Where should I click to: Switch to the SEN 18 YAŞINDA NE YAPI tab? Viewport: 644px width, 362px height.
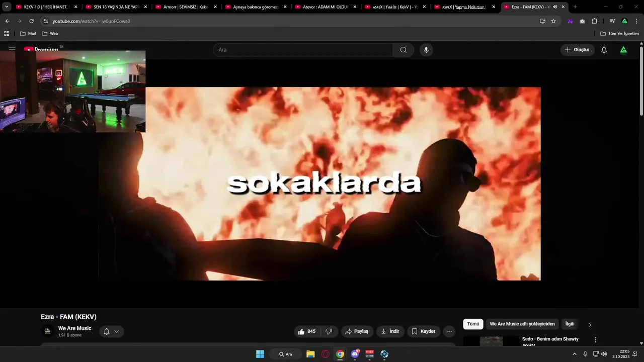coord(115,7)
